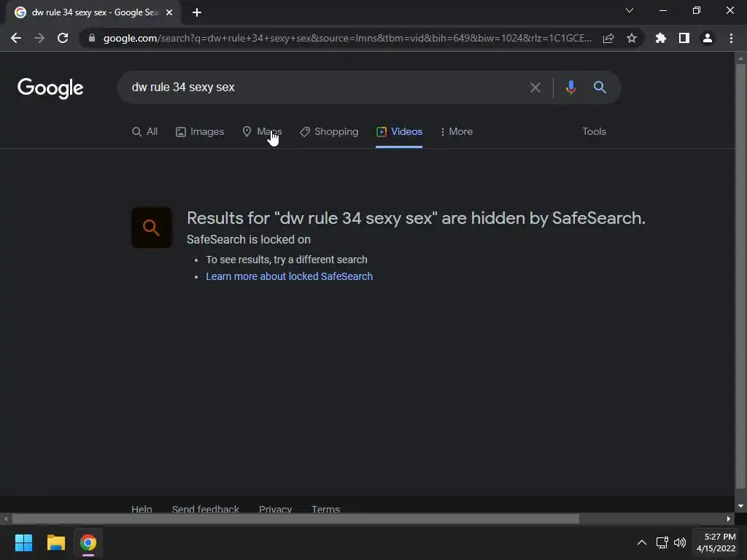Submit search with the magnifier icon
This screenshot has height=560, width=747.
pos(600,87)
